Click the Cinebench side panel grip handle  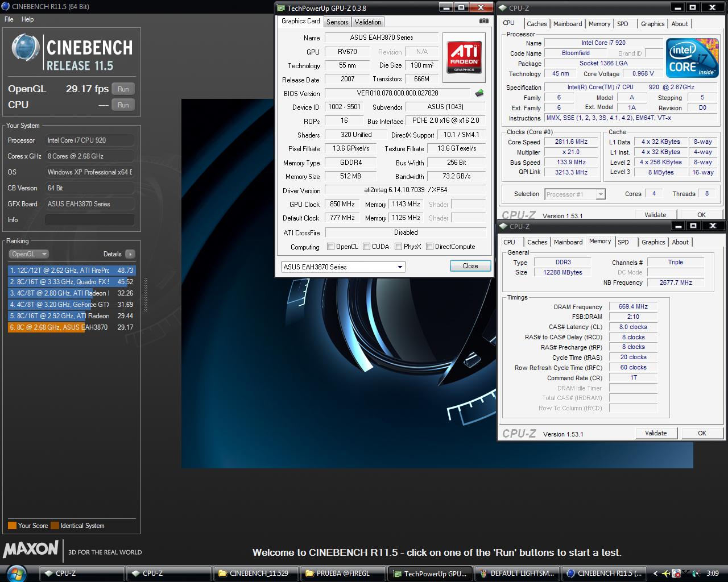(146, 294)
